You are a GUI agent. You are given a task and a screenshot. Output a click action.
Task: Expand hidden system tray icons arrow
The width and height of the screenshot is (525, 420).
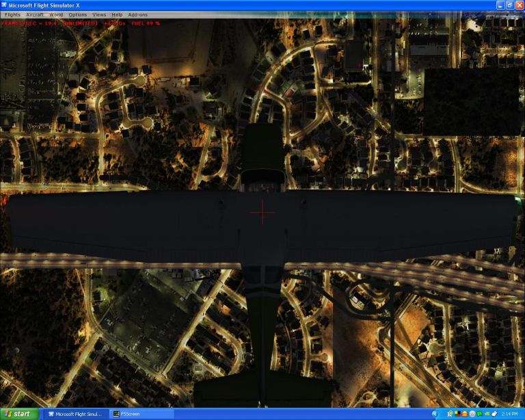point(435,414)
